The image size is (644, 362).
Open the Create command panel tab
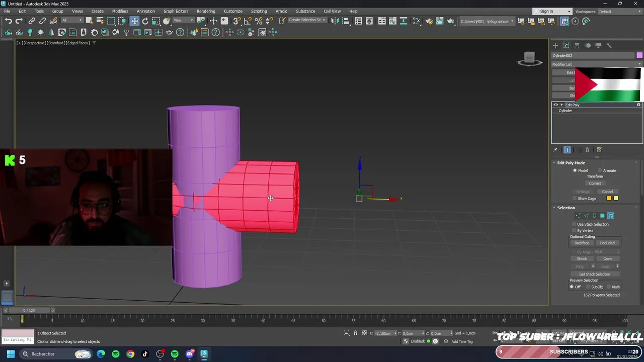(x=555, y=45)
